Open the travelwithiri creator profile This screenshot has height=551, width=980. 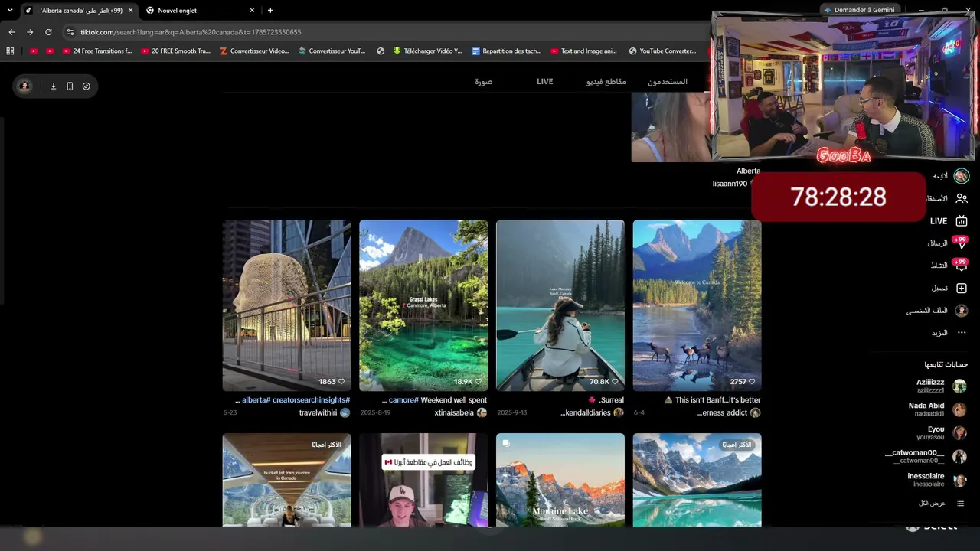pos(325,413)
